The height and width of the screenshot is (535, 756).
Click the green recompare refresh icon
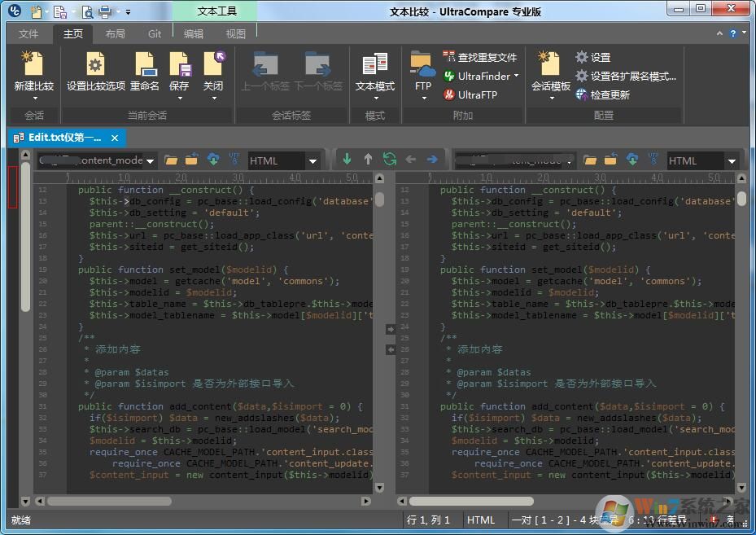coord(389,160)
